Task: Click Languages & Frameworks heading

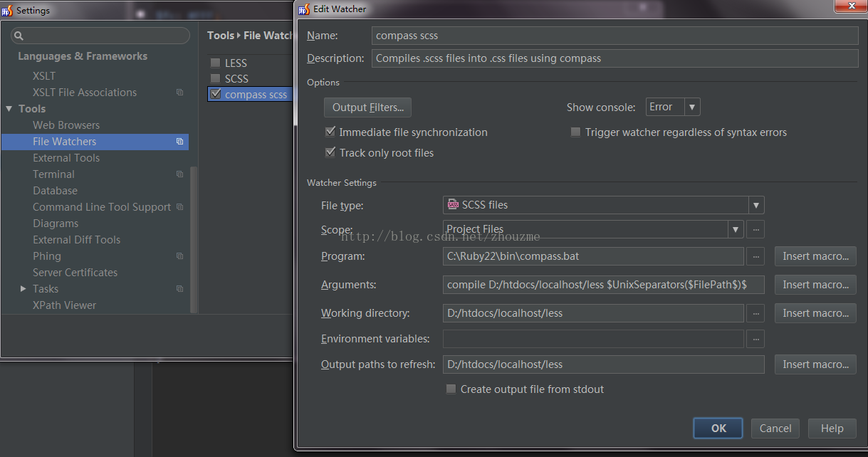Action: pos(83,56)
